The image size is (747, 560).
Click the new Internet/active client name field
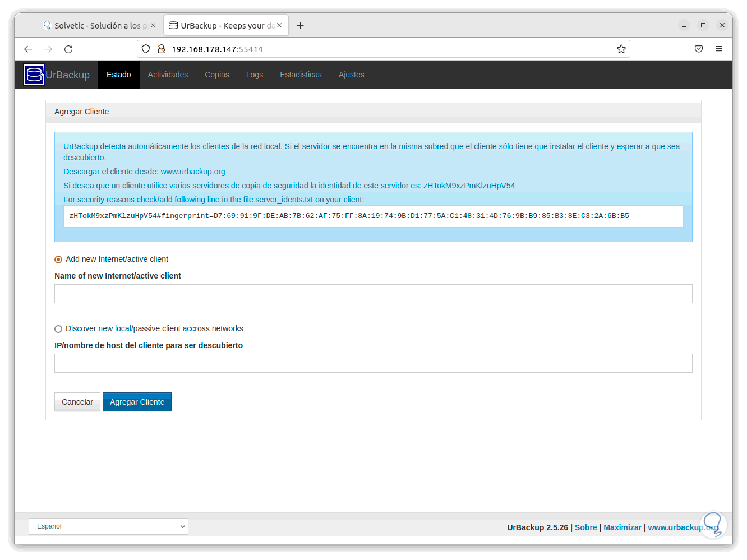coord(374,294)
